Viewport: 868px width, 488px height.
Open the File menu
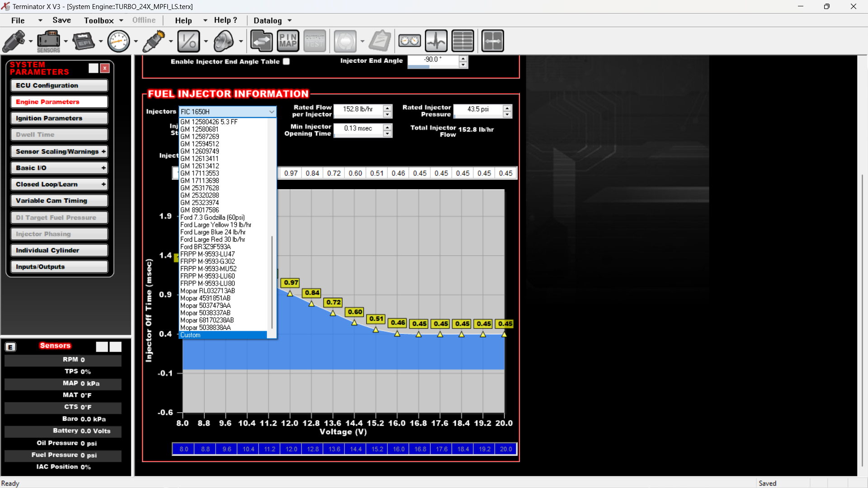coord(18,20)
